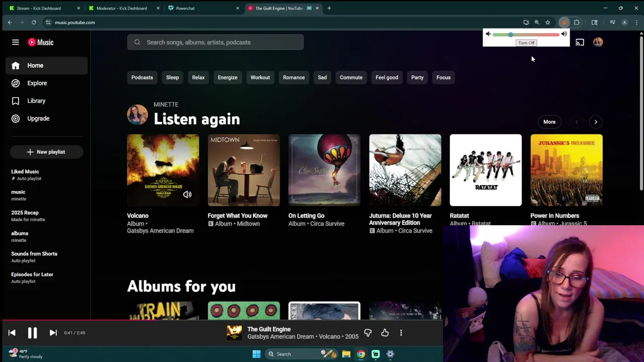644x362 pixels.
Task: Open On Letting Go album cover
Action: coord(325,170)
